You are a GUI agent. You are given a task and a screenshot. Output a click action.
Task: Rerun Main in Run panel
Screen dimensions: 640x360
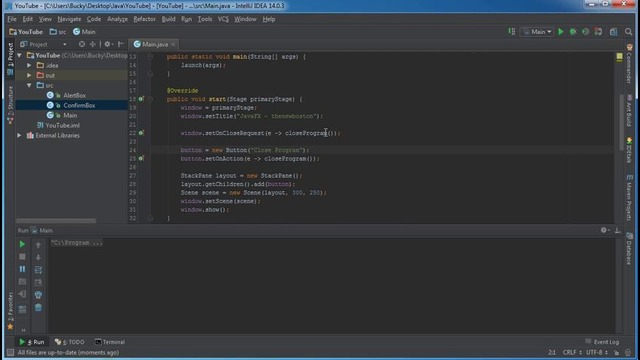tap(22, 244)
